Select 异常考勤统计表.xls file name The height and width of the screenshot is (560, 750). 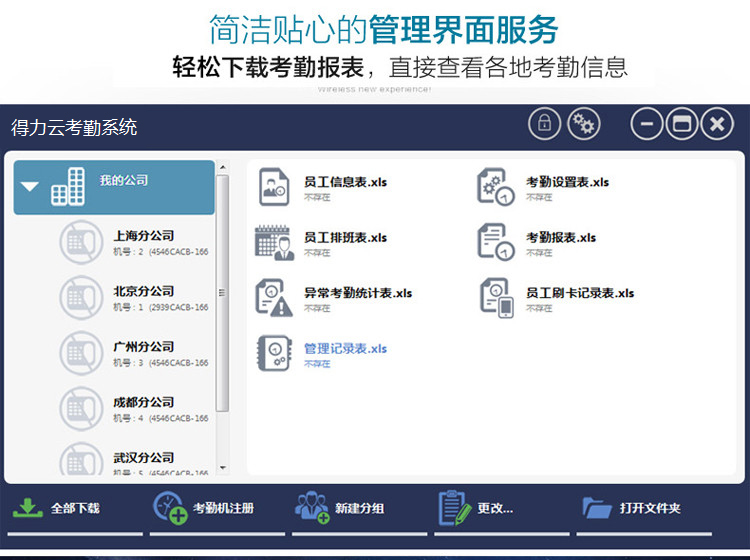[x=358, y=293]
